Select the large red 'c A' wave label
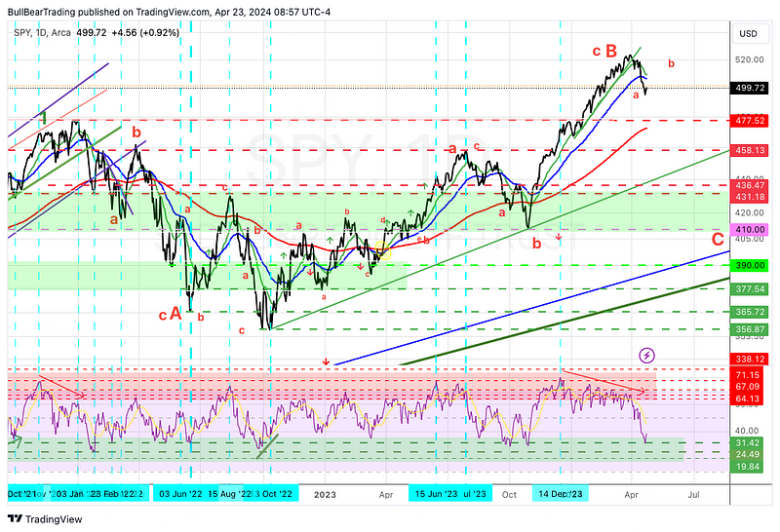This screenshot has width=780, height=532. point(171,314)
